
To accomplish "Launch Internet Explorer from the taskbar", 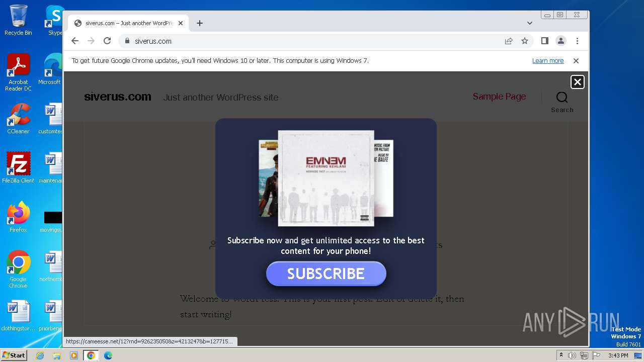I will click(x=40, y=355).
